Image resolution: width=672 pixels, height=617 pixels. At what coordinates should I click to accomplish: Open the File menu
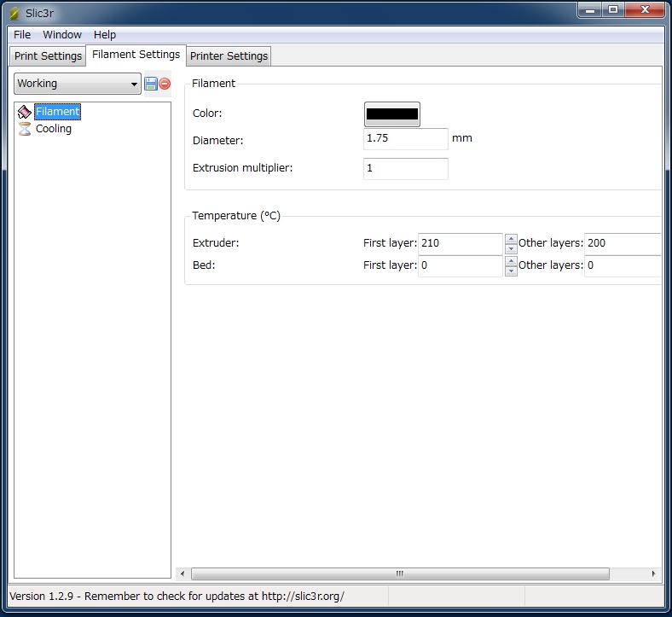pos(22,35)
